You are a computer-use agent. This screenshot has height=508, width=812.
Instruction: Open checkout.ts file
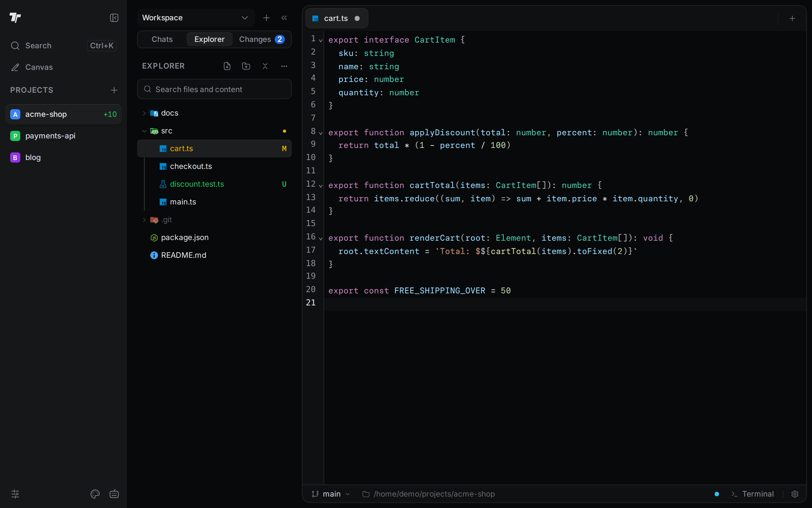(214, 166)
